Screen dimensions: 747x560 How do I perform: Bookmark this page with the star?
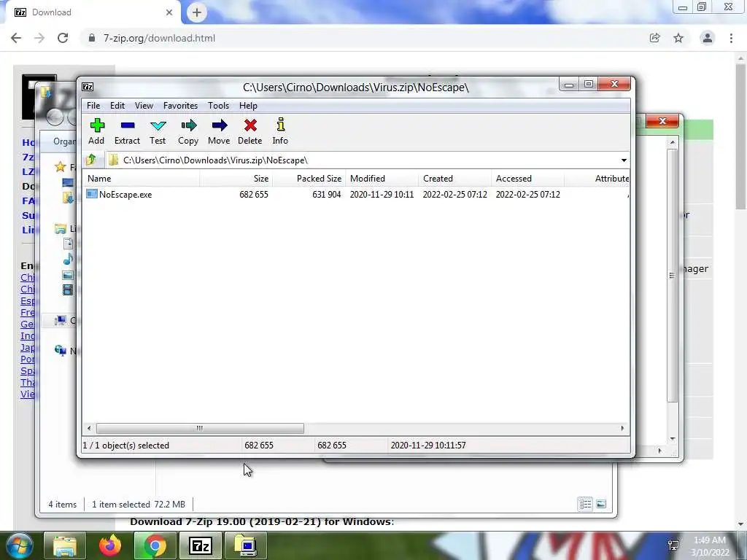coord(678,38)
